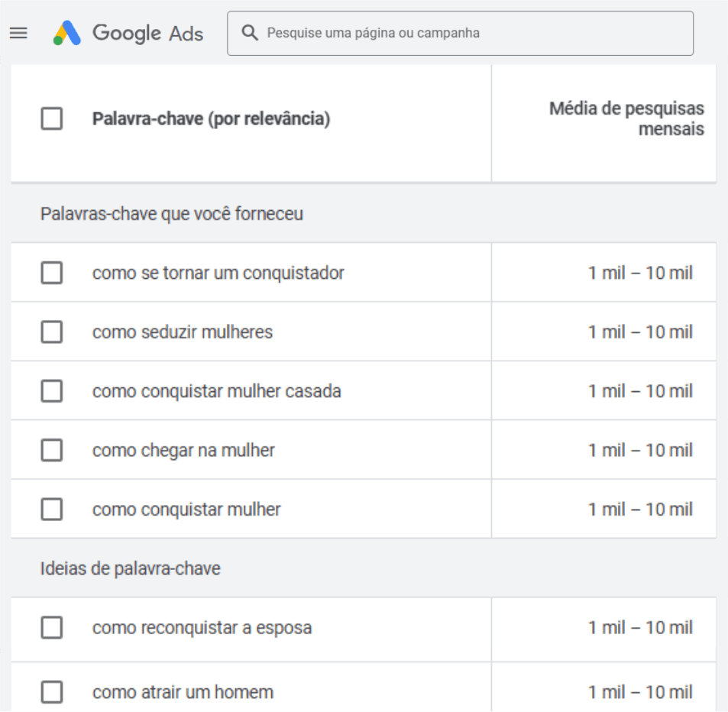Select 'como atrair um homem' checkbox
This screenshot has height=712, width=728.
point(51,693)
